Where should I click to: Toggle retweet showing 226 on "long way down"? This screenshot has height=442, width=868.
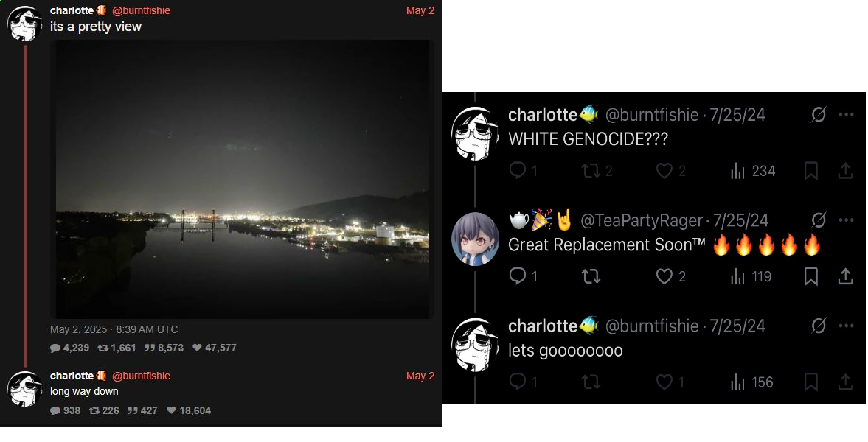104,410
